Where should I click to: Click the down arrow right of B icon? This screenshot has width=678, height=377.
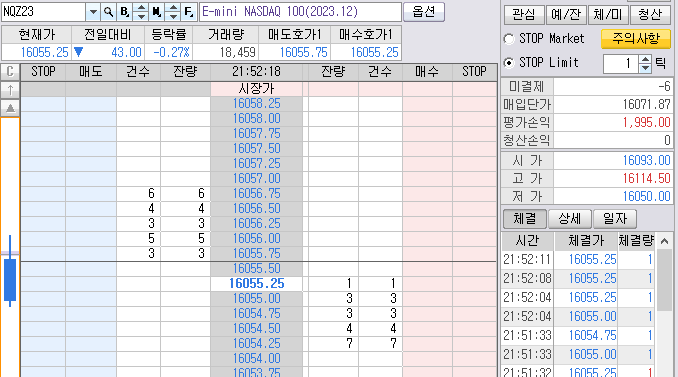click(x=141, y=16)
